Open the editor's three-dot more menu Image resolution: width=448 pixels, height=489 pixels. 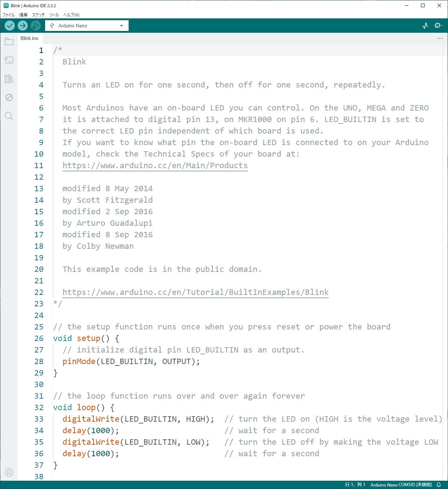click(440, 38)
